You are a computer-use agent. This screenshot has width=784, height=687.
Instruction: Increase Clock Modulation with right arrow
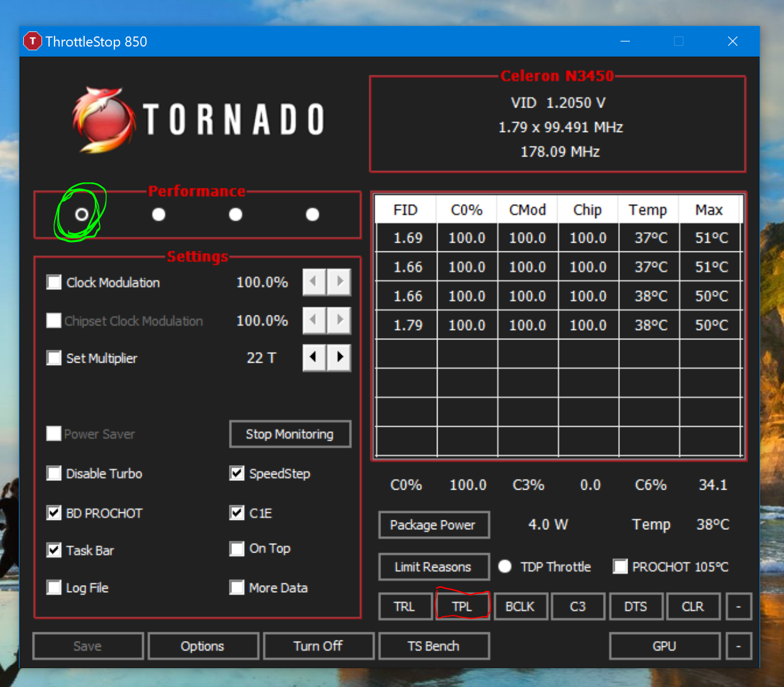[340, 282]
